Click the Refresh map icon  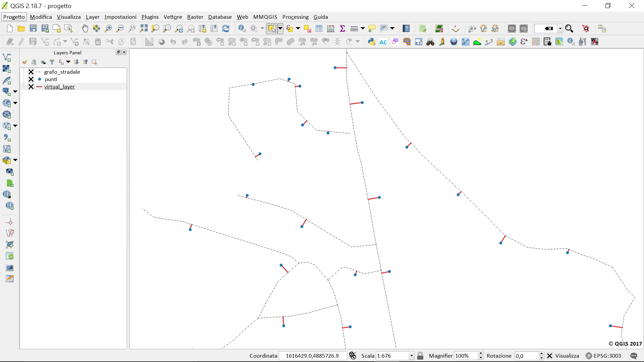point(226,29)
